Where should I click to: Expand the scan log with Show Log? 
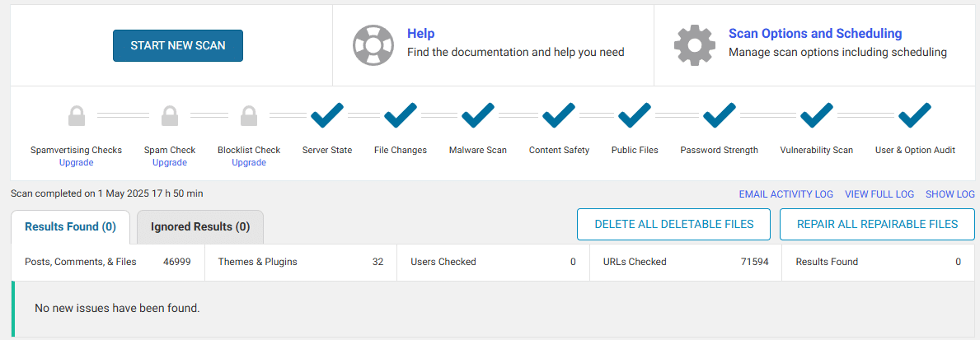point(950,194)
